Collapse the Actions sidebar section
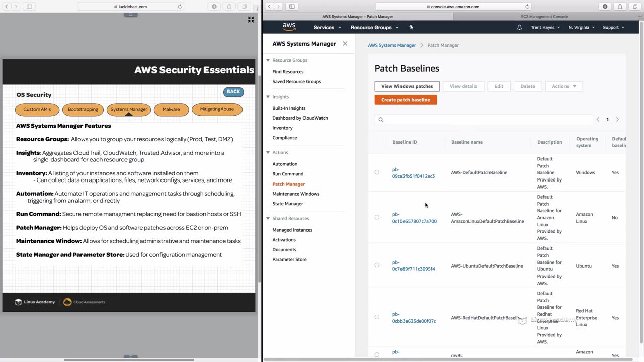 click(268, 152)
